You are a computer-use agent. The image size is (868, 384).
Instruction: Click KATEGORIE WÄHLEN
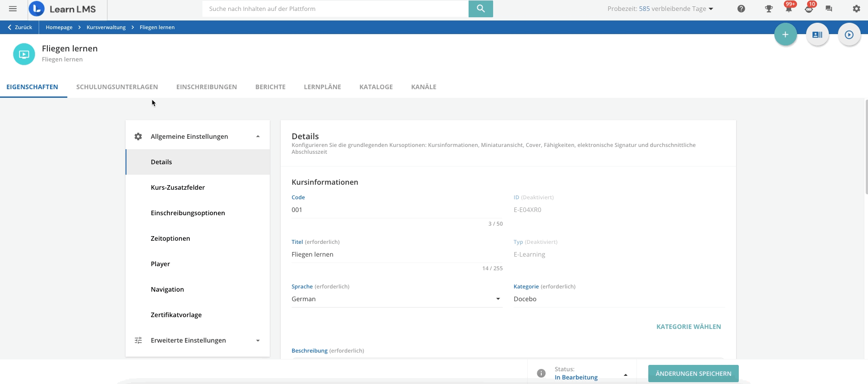(688, 327)
